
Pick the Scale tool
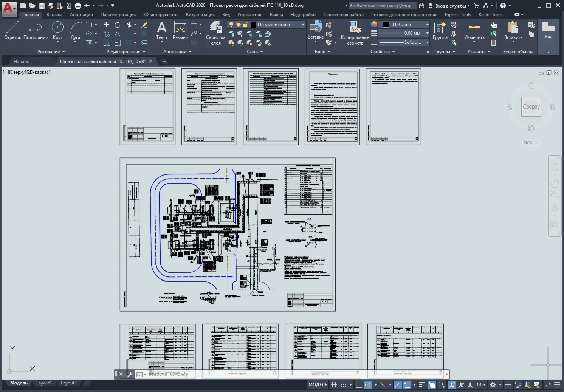(x=118, y=43)
